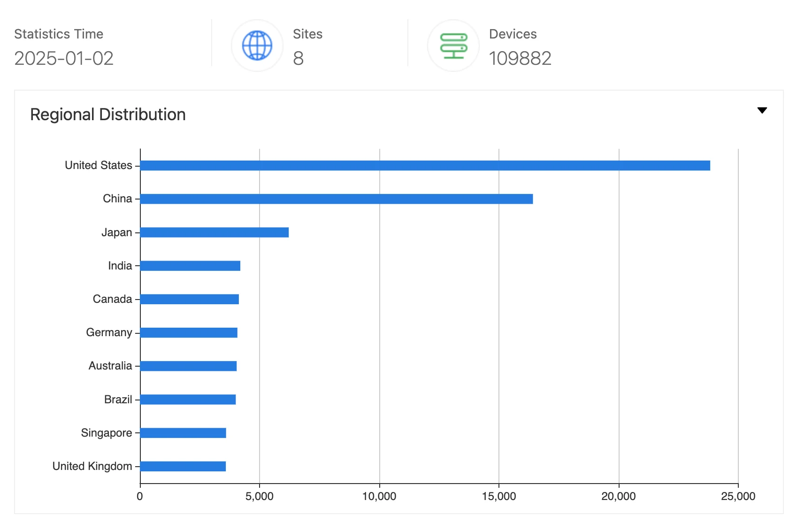Click the 'Australia' axis label
The height and width of the screenshot is (523, 812).
coord(110,366)
